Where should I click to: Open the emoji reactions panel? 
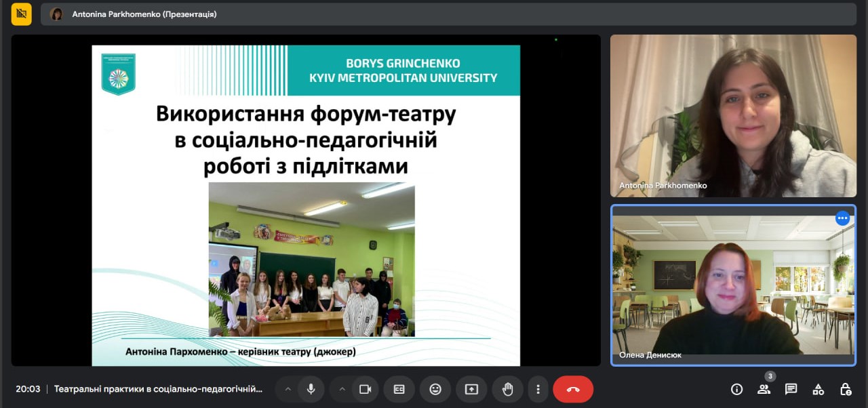(435, 389)
